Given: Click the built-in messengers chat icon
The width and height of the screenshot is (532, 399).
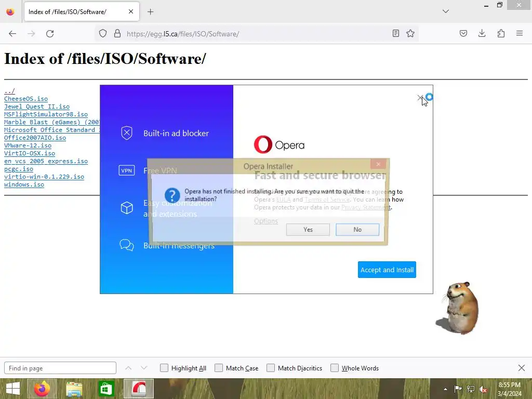Looking at the screenshot, I should tap(127, 245).
